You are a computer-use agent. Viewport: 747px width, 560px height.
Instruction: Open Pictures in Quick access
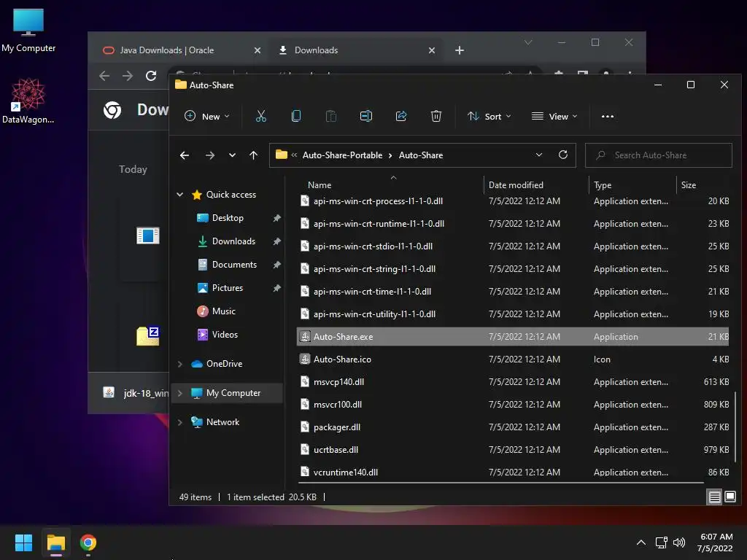coord(228,288)
